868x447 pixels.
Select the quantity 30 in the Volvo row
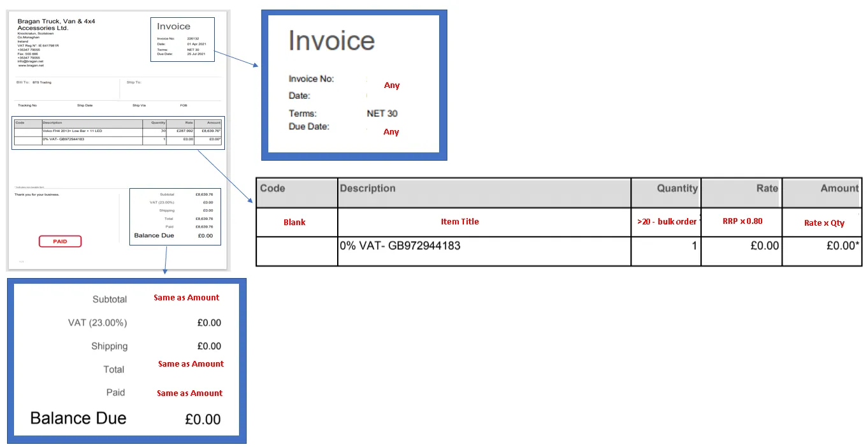[x=163, y=131]
